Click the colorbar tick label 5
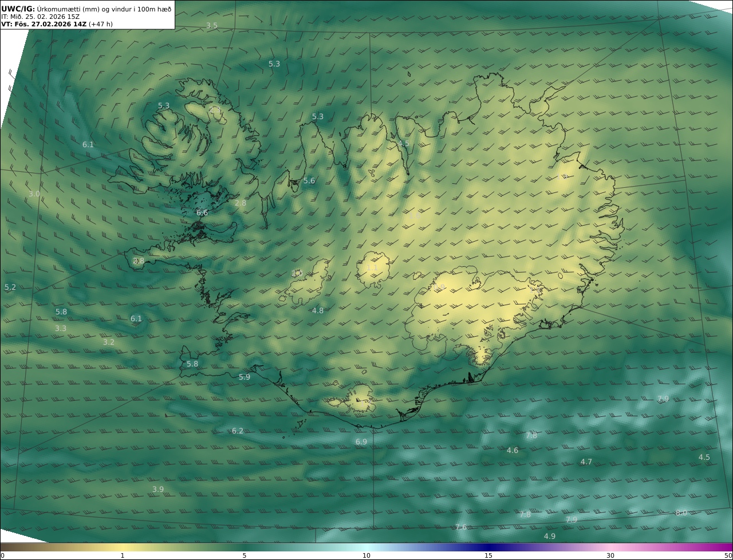This screenshot has height=560, width=733. pos(245,556)
